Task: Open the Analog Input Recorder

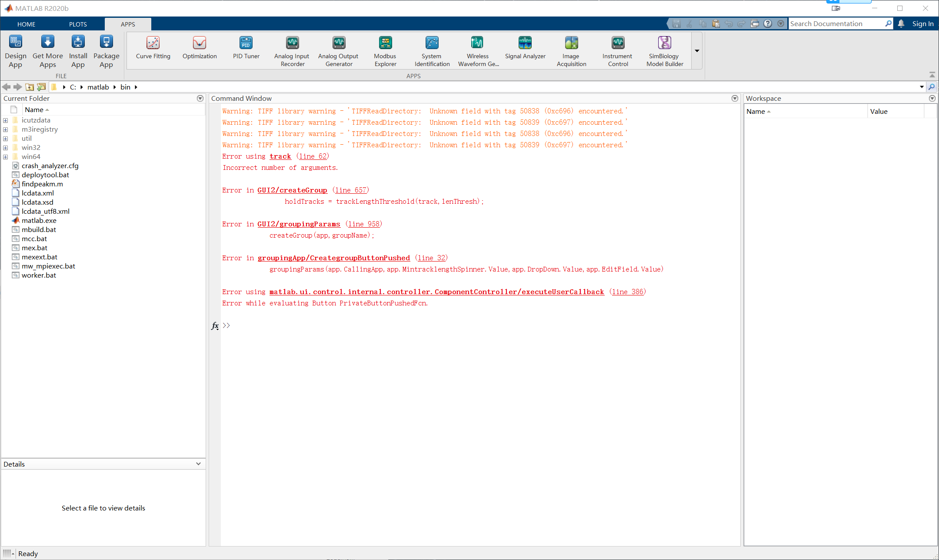Action: point(292,50)
